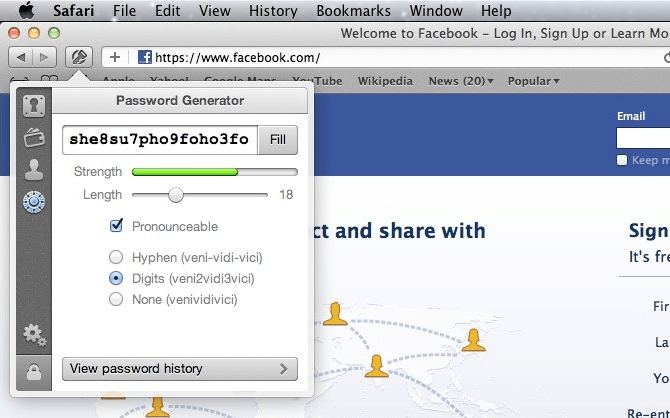Toggle the Pronounceable checkbox
Screen dimensions: 670x418
[x=116, y=225]
